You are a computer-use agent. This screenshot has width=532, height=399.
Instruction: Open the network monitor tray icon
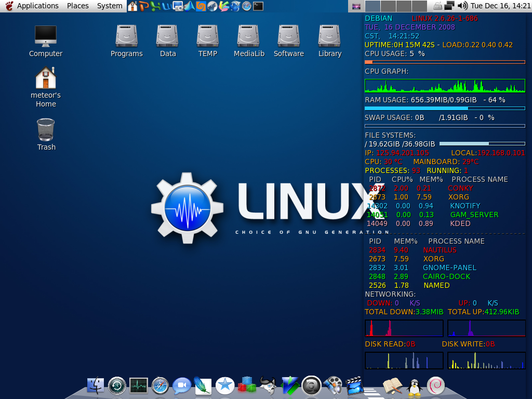(x=449, y=6)
